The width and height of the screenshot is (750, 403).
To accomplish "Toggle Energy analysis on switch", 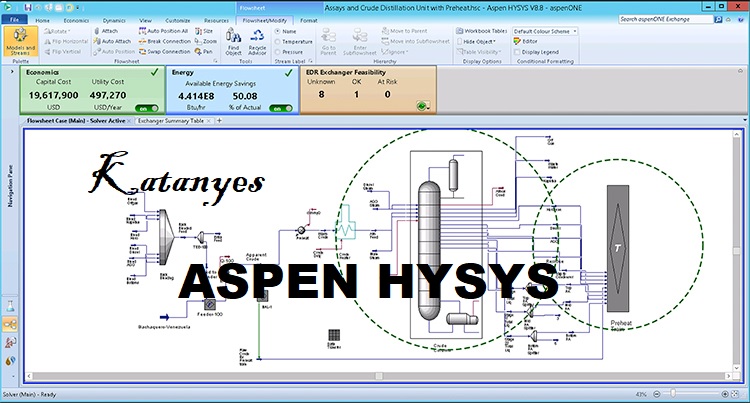I will coord(281,109).
